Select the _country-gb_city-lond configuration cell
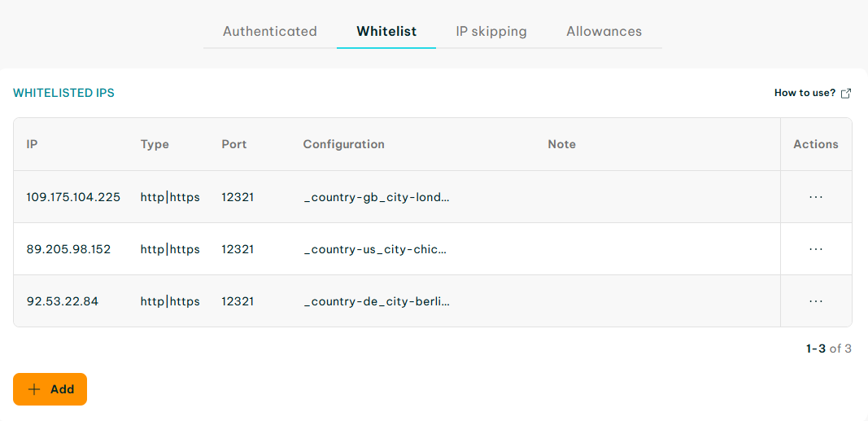 377,197
